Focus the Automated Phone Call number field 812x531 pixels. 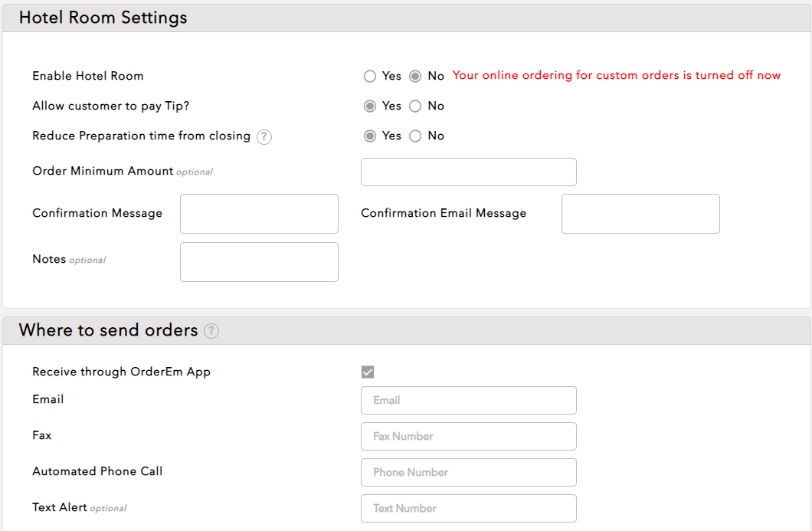pyautogui.click(x=468, y=472)
